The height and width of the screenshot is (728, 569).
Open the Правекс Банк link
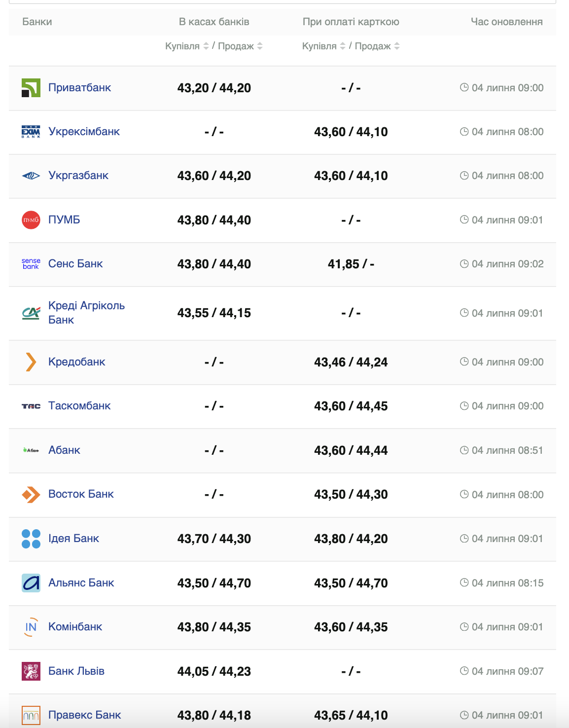tap(84, 715)
